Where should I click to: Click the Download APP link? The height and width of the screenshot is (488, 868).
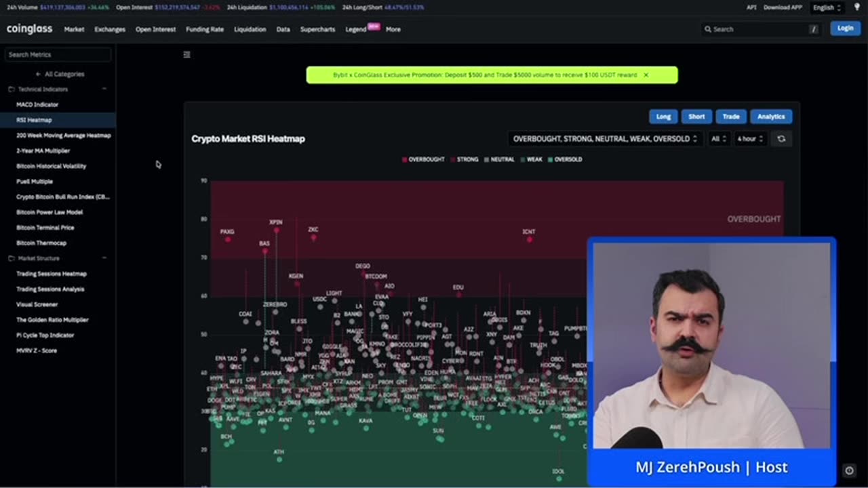coord(783,7)
